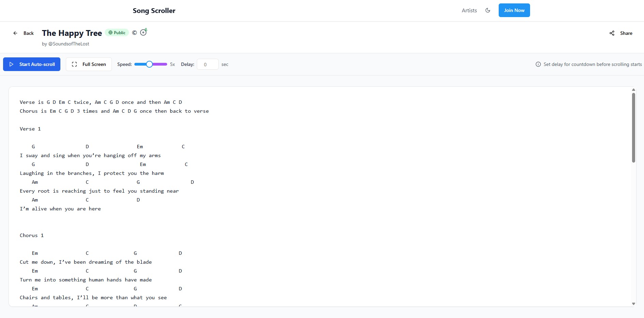Click the copyright symbol icon beside the title
644x318 pixels.
[134, 33]
